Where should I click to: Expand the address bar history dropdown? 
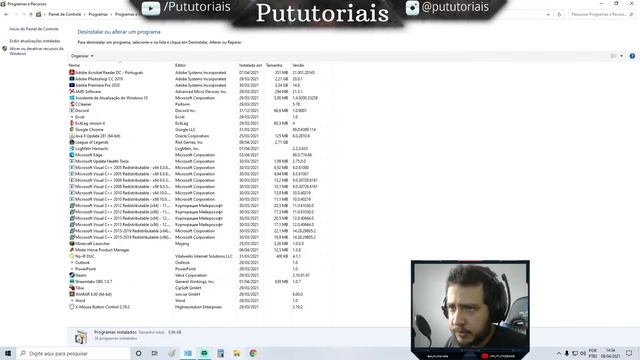[x=548, y=14]
